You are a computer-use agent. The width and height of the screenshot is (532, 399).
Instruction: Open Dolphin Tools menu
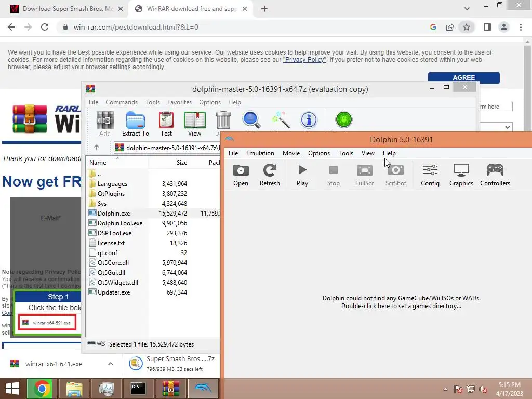tap(345, 153)
